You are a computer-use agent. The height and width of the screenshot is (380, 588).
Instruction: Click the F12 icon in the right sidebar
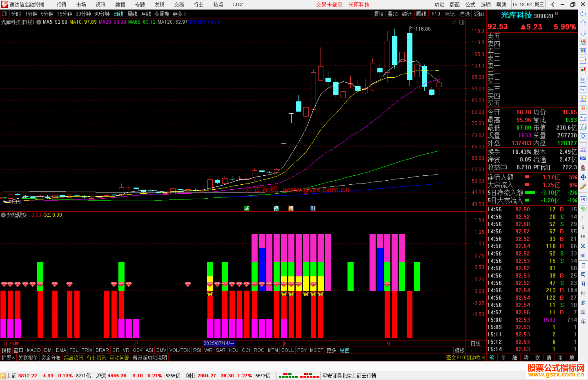(x=583, y=118)
